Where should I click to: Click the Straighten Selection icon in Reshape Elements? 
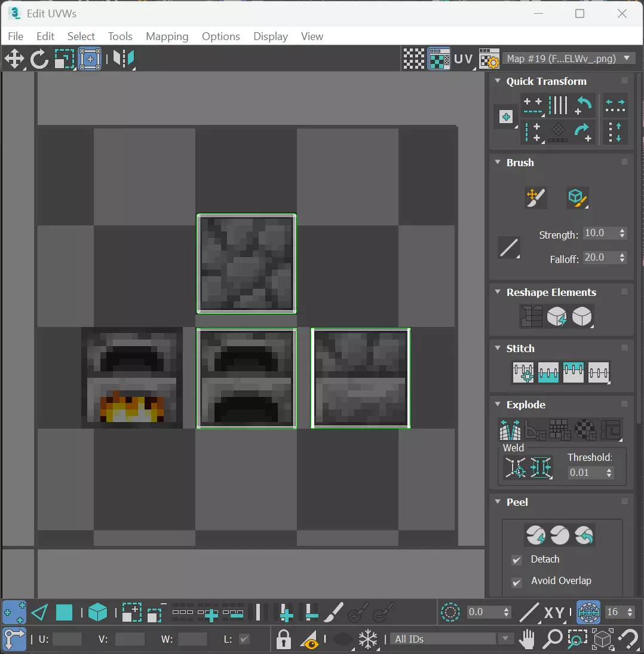(532, 316)
